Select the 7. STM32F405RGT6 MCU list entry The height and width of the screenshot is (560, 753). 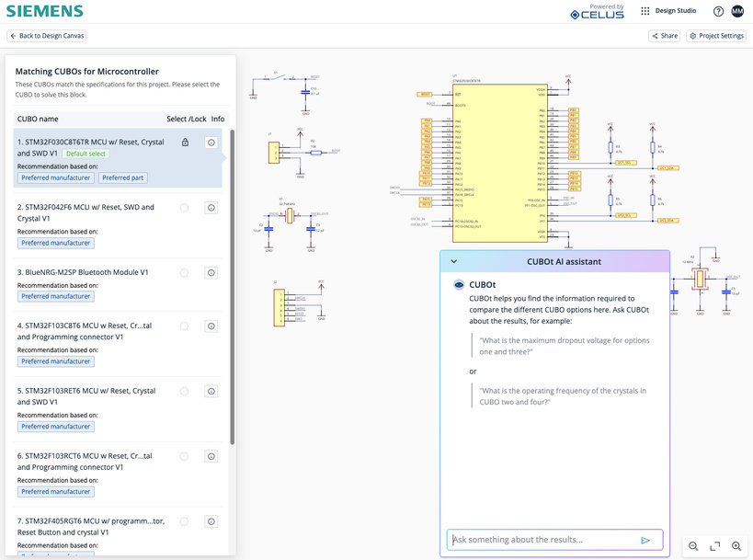(x=118, y=532)
